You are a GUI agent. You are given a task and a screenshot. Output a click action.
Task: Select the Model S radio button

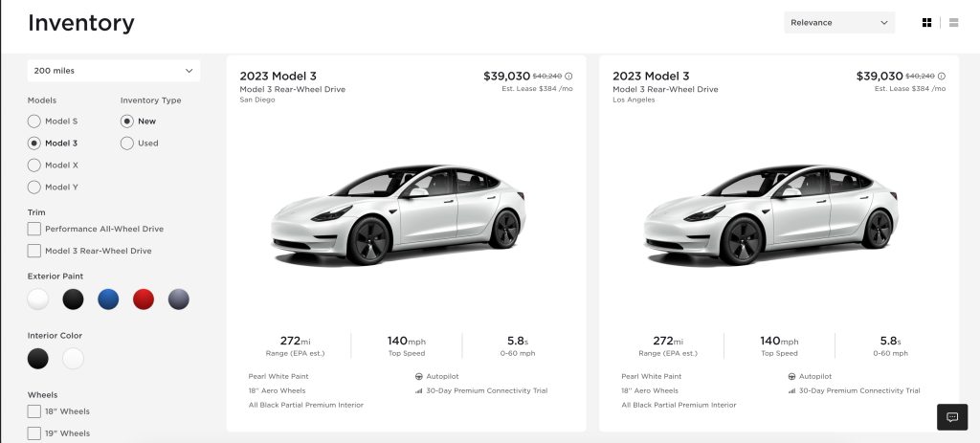[x=34, y=122]
